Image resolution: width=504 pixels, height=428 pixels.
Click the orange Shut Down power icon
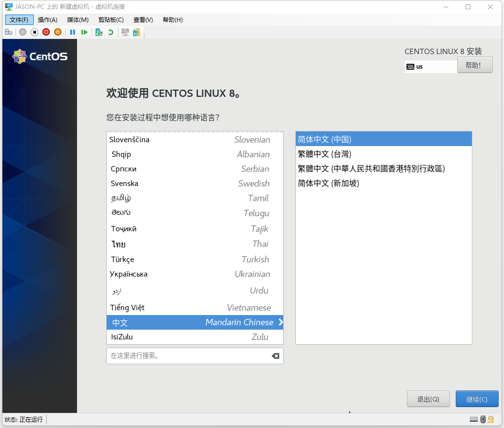click(58, 32)
